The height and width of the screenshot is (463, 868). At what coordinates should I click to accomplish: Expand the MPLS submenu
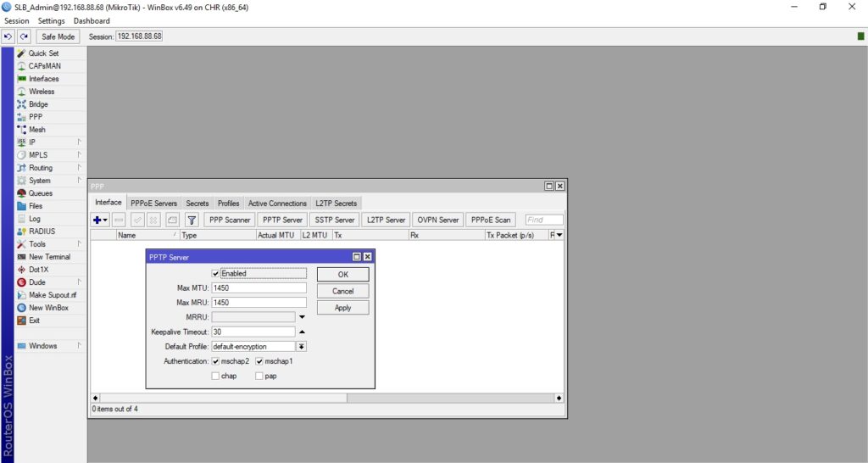pos(79,155)
